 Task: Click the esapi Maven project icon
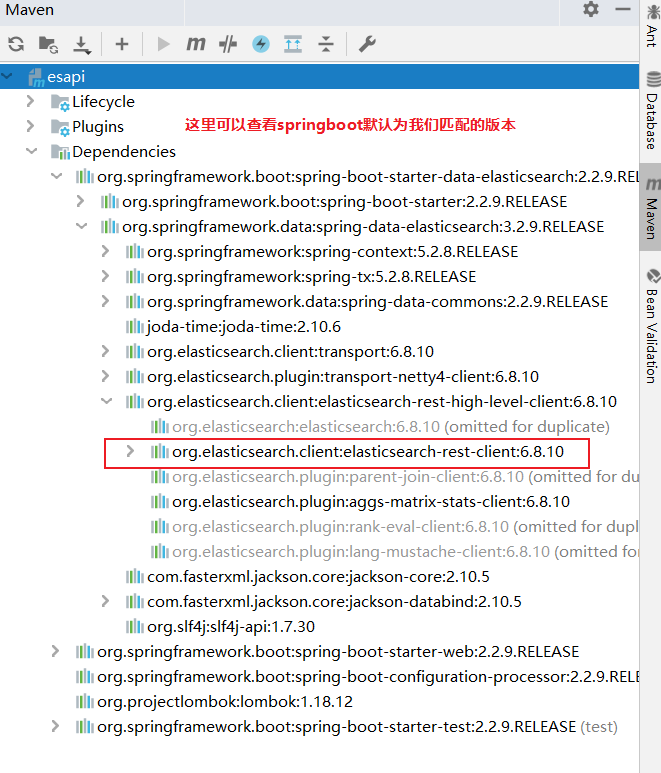[x=36, y=77]
